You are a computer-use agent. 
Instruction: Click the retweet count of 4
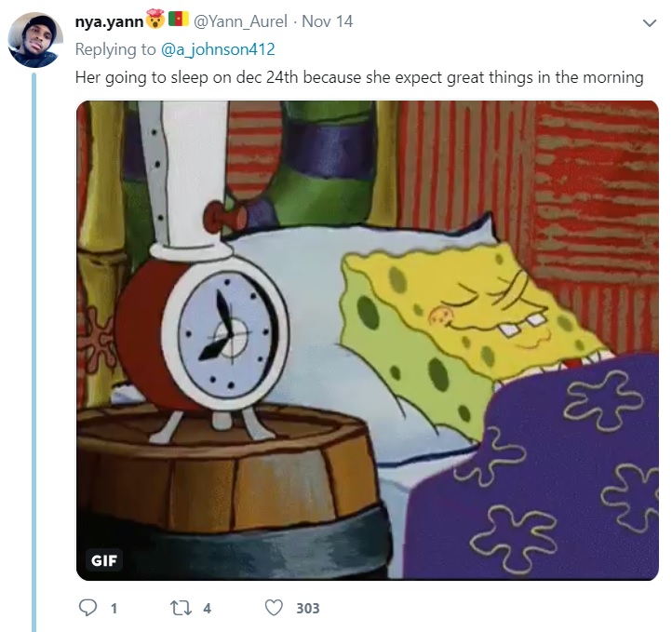[207, 609]
